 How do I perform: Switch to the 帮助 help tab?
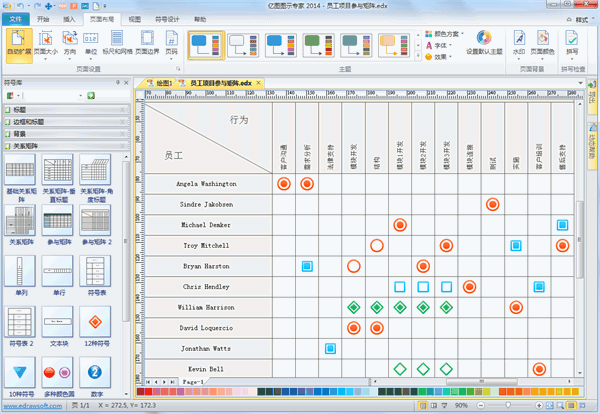(x=200, y=19)
